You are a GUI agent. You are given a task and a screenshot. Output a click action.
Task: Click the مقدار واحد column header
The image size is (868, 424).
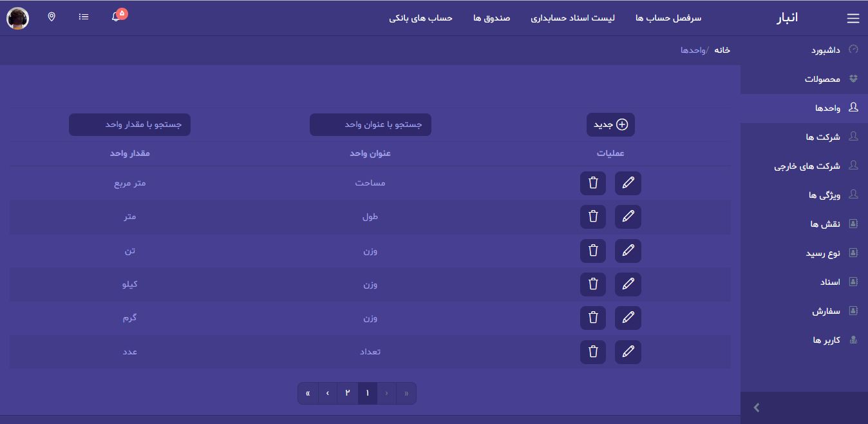pyautogui.click(x=129, y=153)
